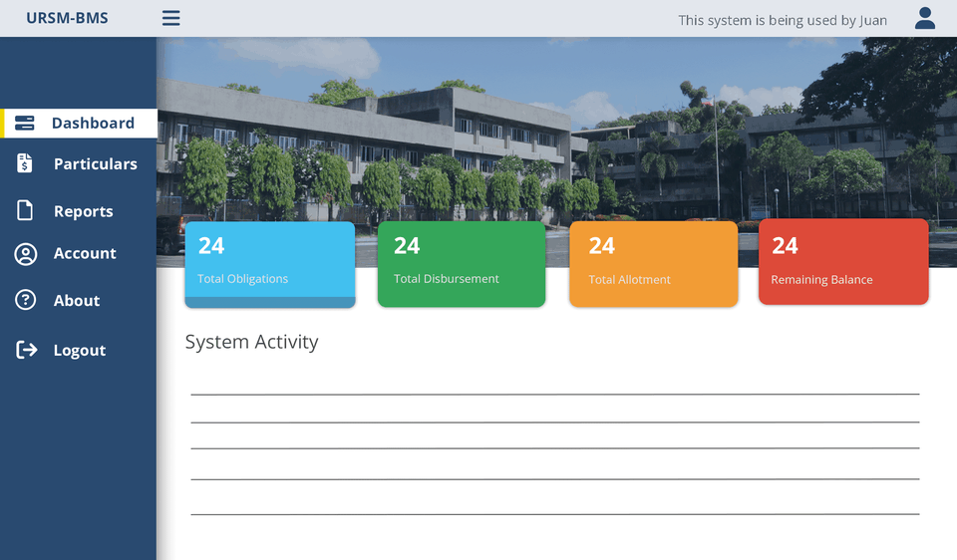
Task: Click the Reports document icon
Action: pos(25,210)
